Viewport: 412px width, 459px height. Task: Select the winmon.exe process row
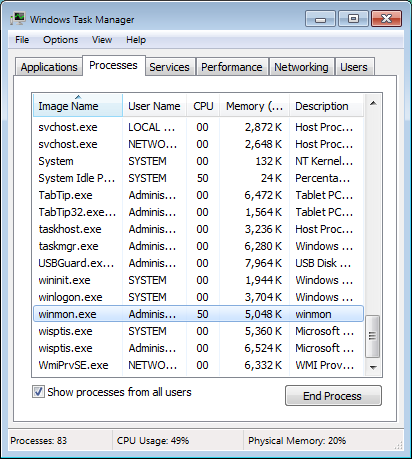click(198, 314)
